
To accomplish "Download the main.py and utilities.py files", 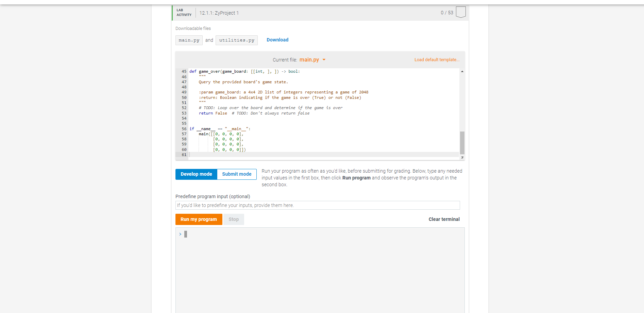I will [x=277, y=40].
